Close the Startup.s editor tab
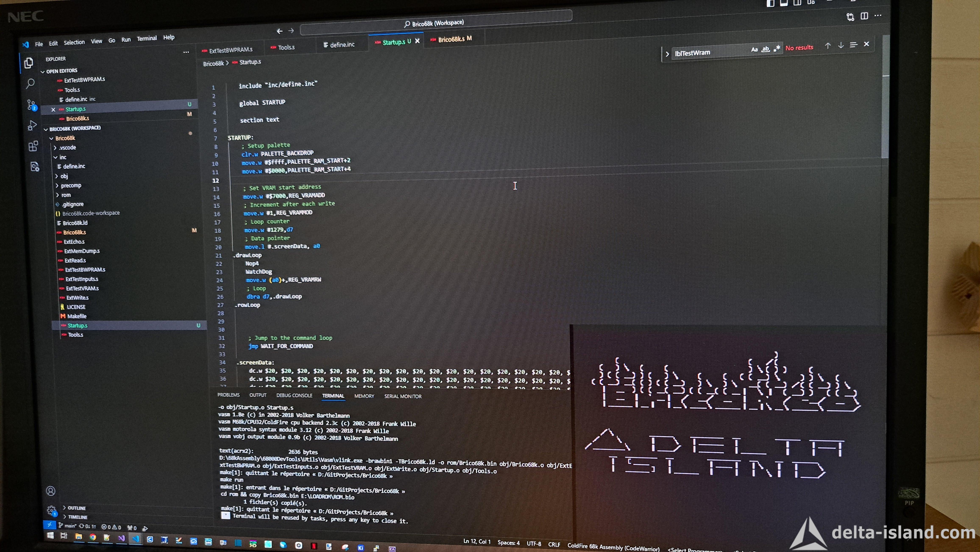980x552 pixels. pyautogui.click(x=417, y=41)
